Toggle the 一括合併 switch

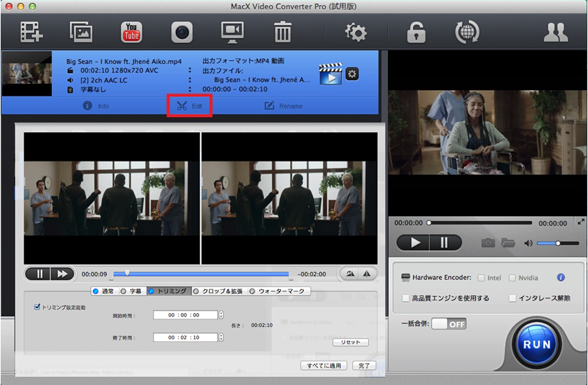(x=449, y=324)
